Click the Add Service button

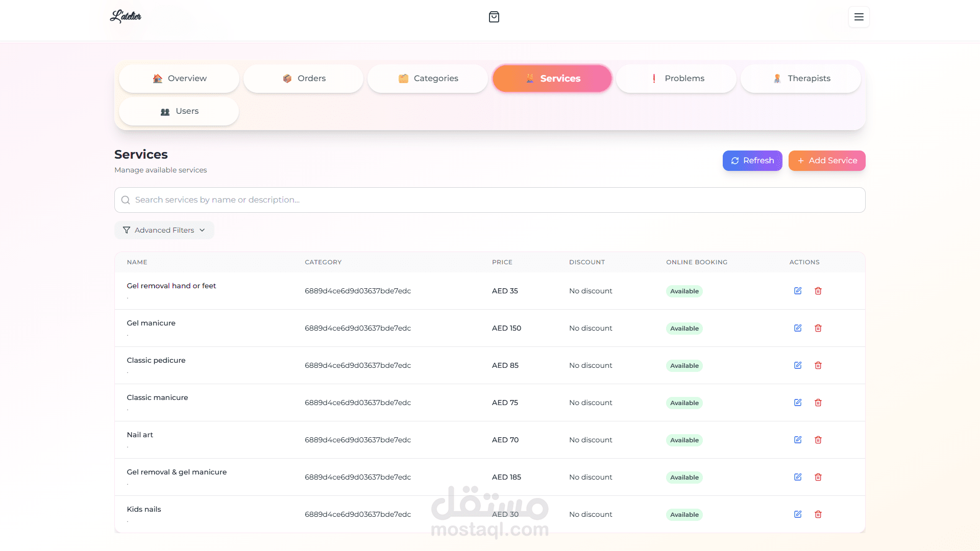[x=827, y=161]
